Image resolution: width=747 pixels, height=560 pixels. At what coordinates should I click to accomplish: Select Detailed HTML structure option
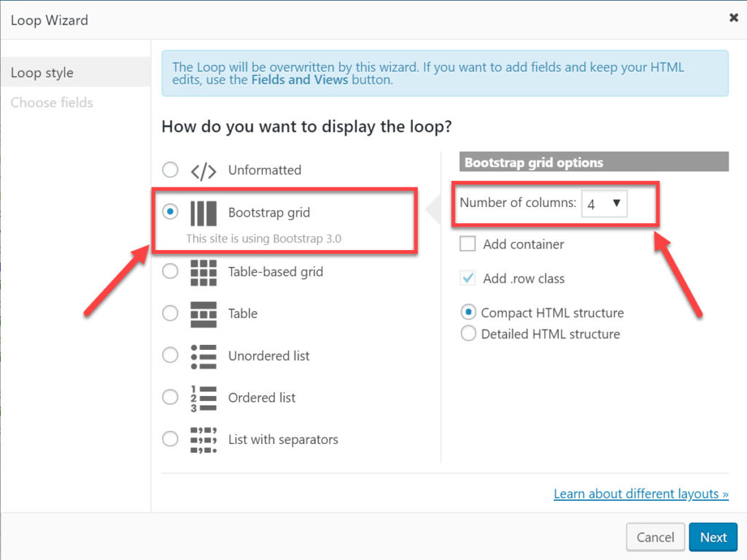pyautogui.click(x=468, y=334)
